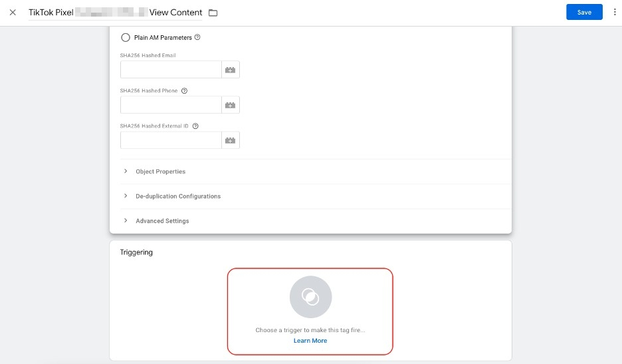Open help icon beside SHA256 Hashed Phone

[x=184, y=91]
